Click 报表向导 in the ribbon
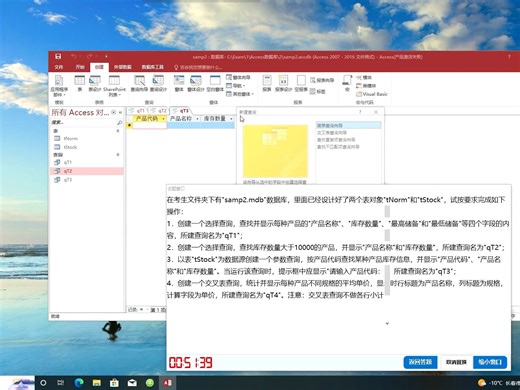Viewport: 520px width, 390px height. point(322,80)
